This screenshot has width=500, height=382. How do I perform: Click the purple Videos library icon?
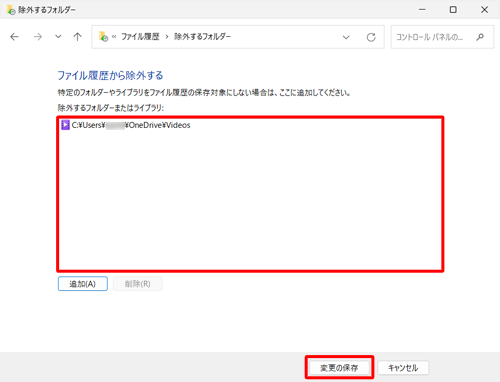tap(66, 125)
